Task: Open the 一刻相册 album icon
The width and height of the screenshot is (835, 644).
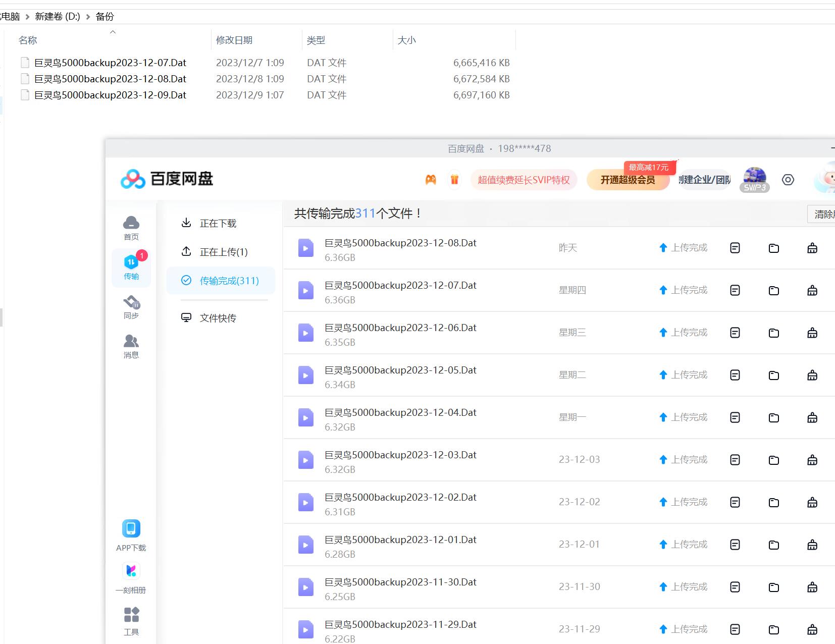Action: [x=131, y=577]
